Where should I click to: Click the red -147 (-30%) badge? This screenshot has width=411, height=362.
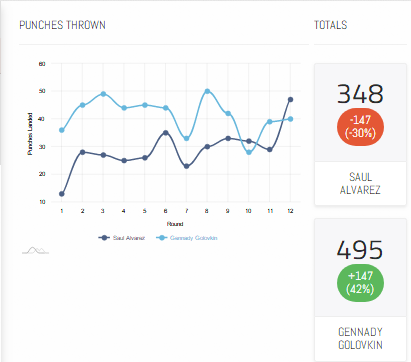[x=360, y=127]
